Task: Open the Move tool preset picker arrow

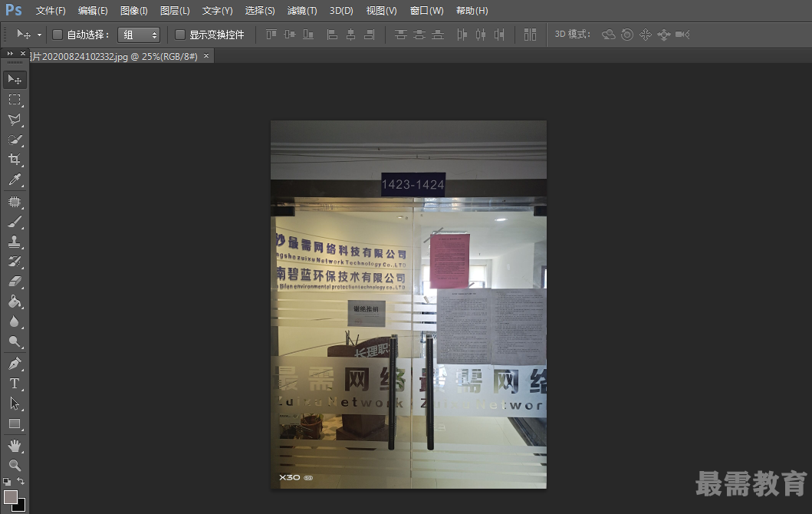Action: coord(39,35)
